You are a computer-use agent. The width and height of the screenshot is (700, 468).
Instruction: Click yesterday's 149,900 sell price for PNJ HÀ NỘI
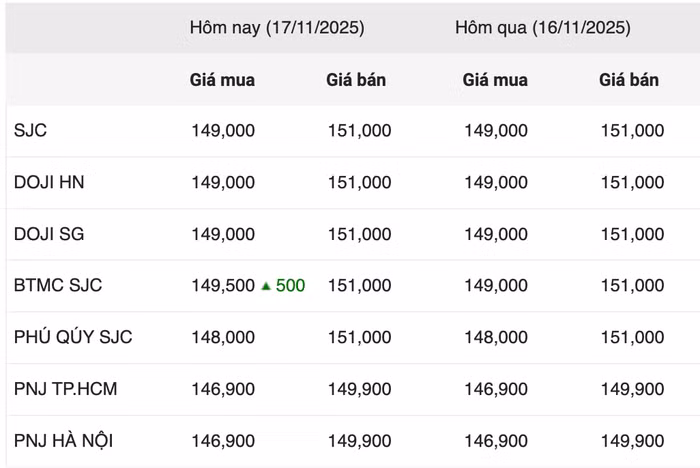click(632, 441)
